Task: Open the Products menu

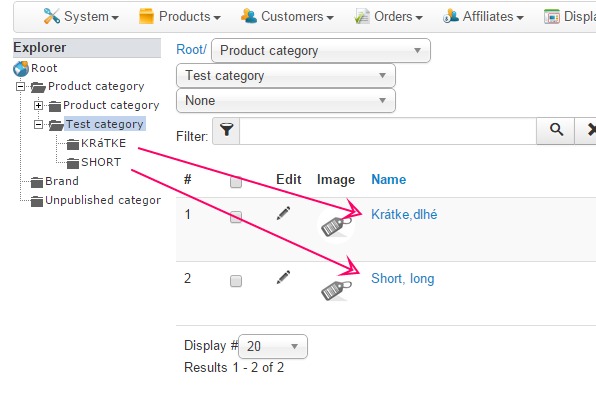Action: (x=180, y=17)
